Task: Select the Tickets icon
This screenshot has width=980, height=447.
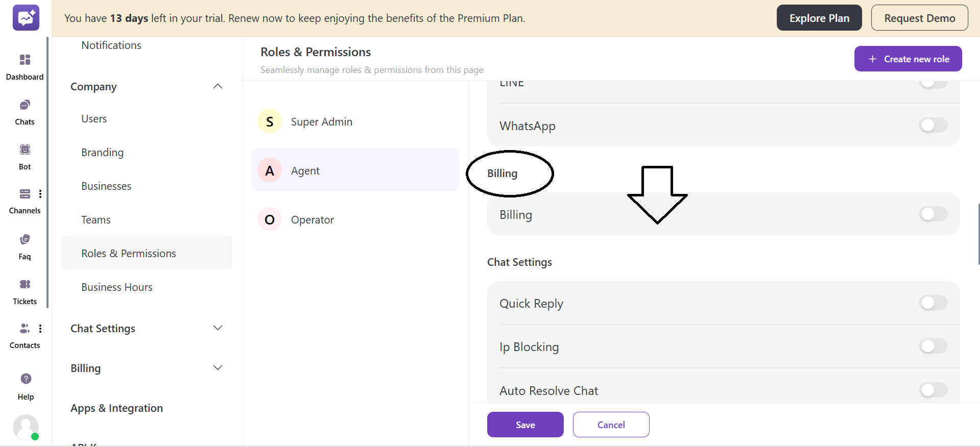Action: click(25, 291)
